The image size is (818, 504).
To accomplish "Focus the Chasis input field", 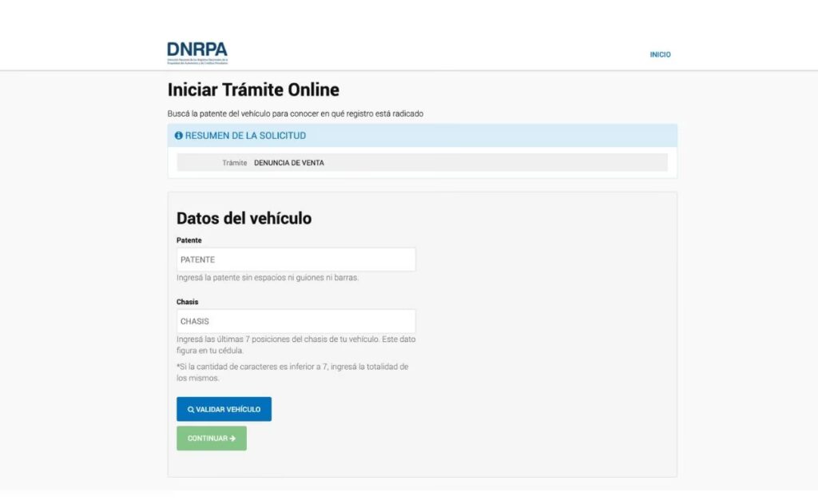I will pyautogui.click(x=296, y=321).
